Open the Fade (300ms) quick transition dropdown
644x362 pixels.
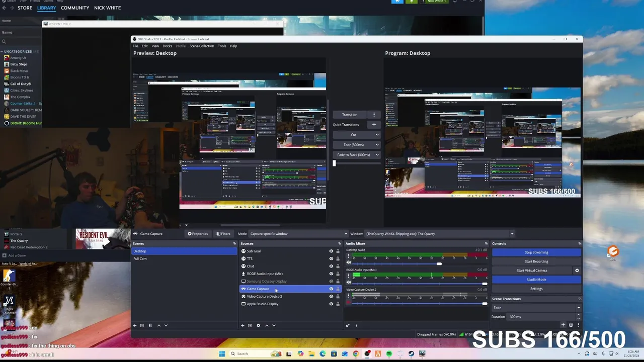point(356,145)
